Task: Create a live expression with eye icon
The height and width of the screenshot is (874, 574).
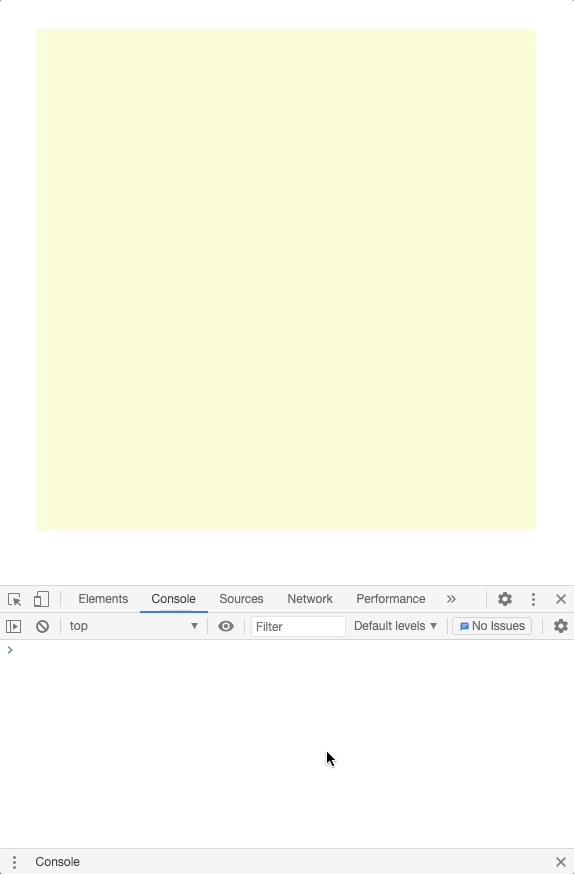Action: coord(226,627)
